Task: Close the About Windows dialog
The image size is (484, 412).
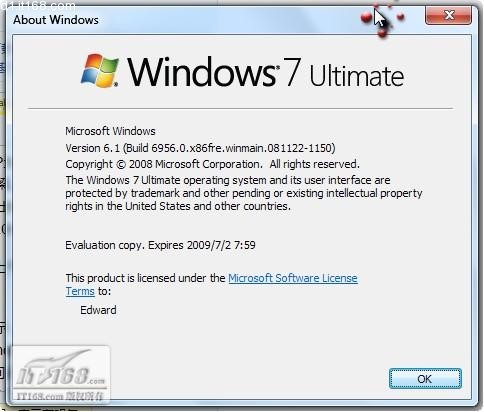Action: (448, 15)
